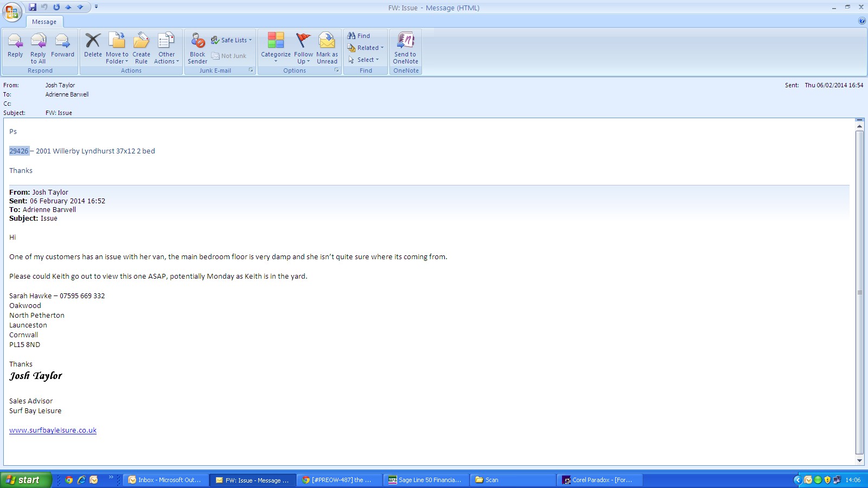The width and height of the screenshot is (868, 488).
Task: Open Move to Folder dropdown
Action: (117, 48)
